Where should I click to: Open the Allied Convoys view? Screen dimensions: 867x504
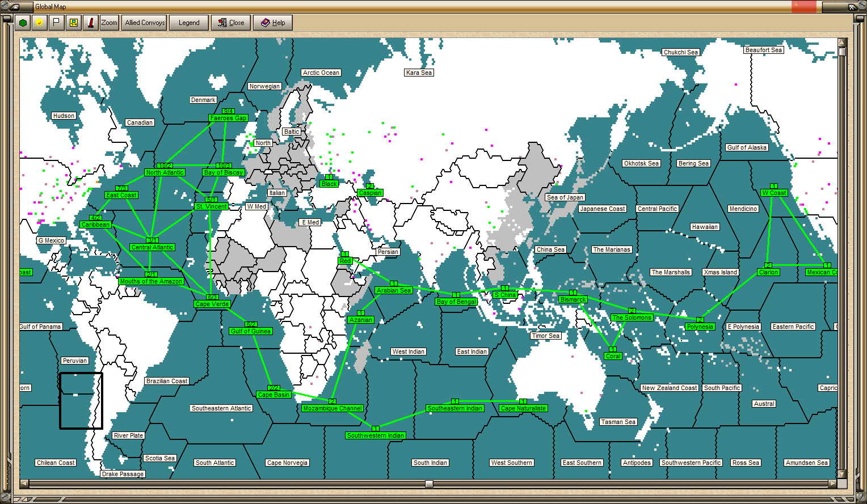click(x=144, y=23)
